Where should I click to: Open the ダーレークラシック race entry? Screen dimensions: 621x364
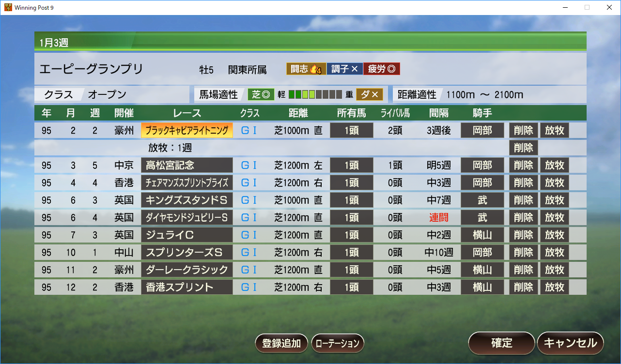(x=187, y=270)
